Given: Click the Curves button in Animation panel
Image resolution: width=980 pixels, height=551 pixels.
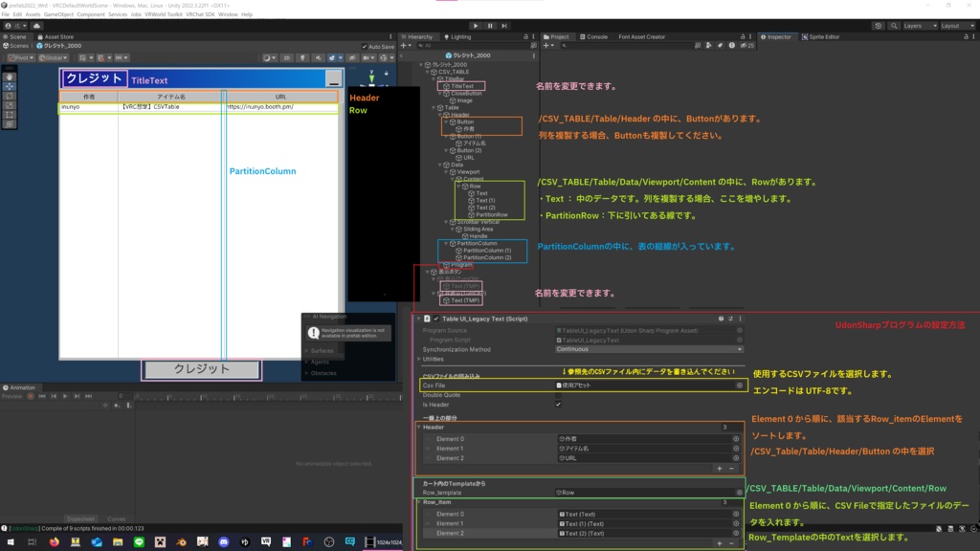Looking at the screenshot, I should (x=116, y=519).
